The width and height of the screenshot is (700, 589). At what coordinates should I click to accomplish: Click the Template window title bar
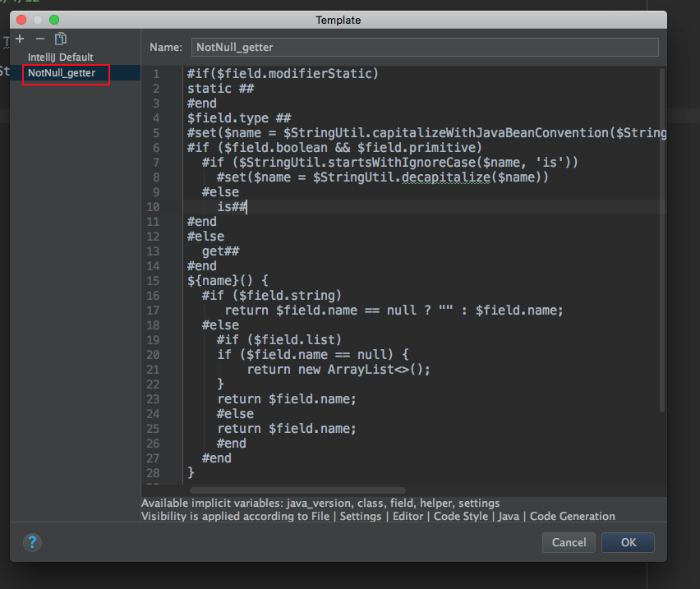pos(338,20)
